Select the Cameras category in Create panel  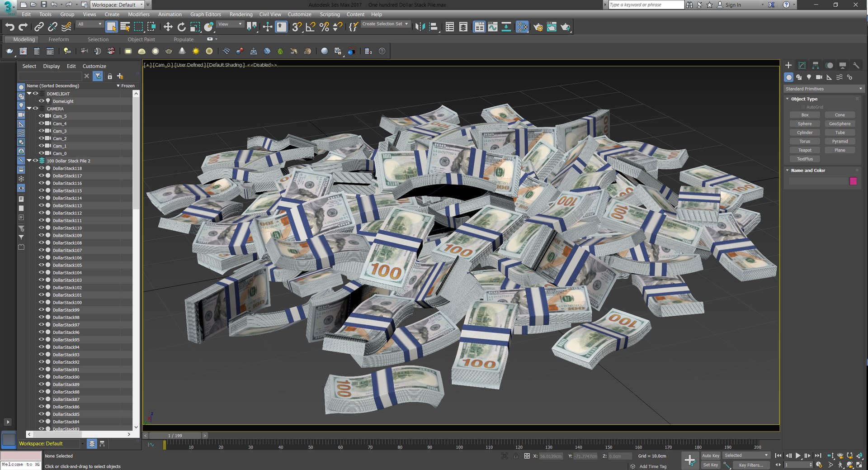tap(819, 77)
